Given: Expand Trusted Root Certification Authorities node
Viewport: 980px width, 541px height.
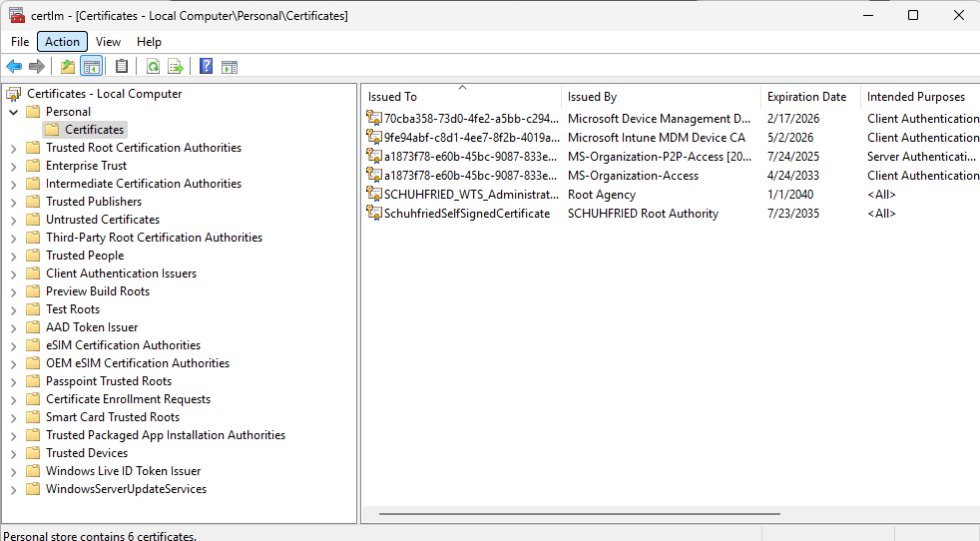Looking at the screenshot, I should pyautogui.click(x=13, y=148).
